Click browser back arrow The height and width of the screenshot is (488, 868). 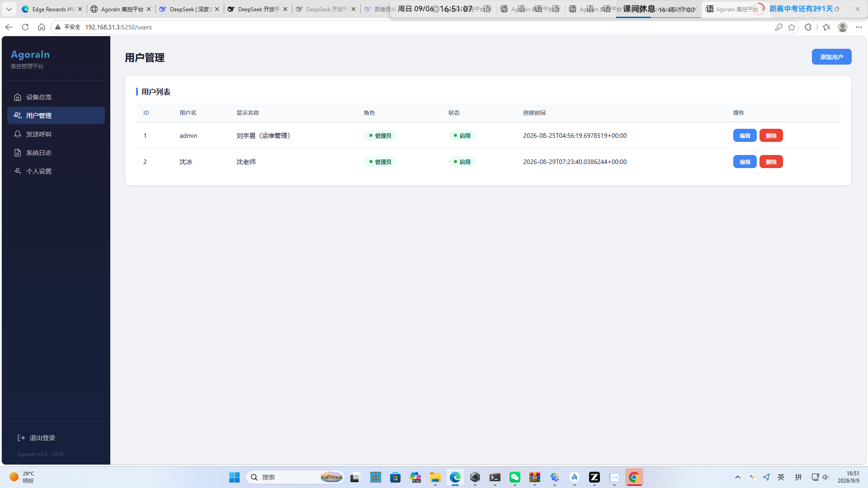[x=9, y=27]
